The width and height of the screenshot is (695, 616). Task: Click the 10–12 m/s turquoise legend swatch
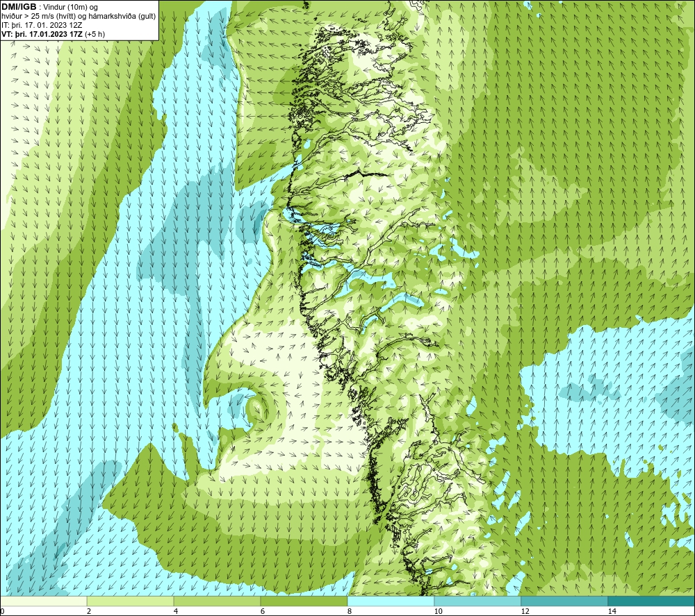pos(478,601)
